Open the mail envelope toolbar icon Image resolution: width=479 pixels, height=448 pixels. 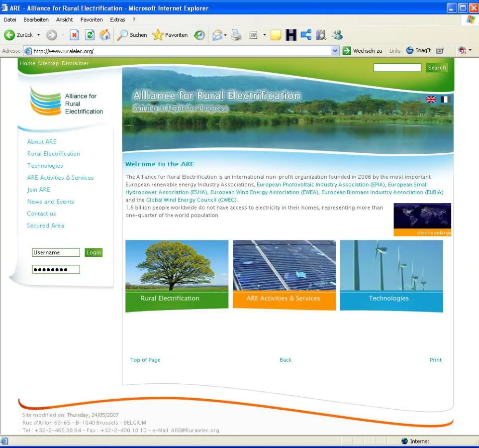(217, 35)
